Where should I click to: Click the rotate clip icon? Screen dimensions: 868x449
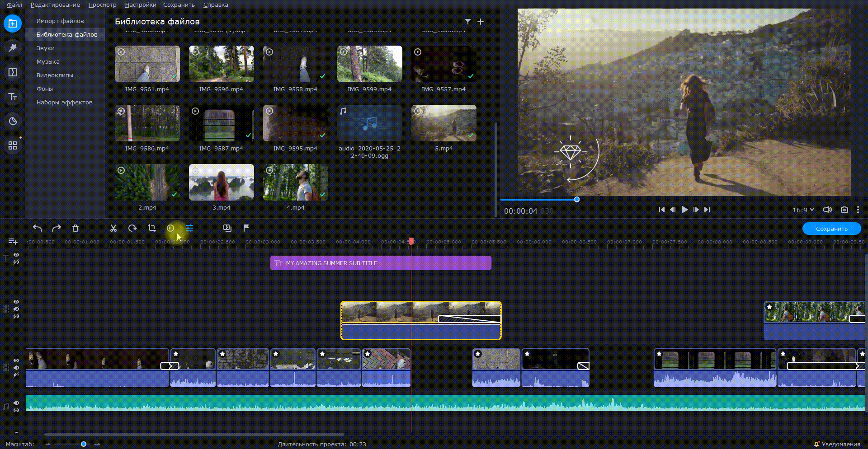(x=132, y=229)
